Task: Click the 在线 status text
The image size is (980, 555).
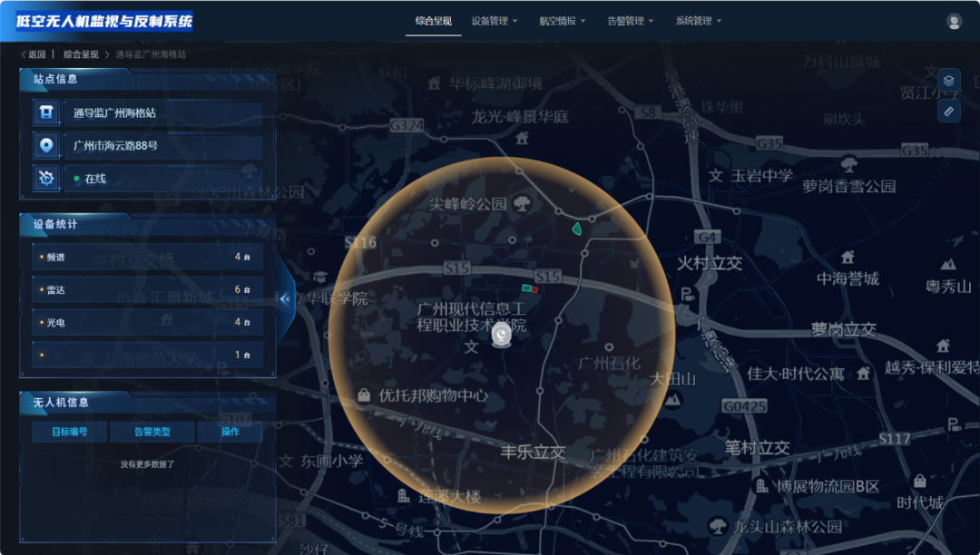Action: coord(95,179)
